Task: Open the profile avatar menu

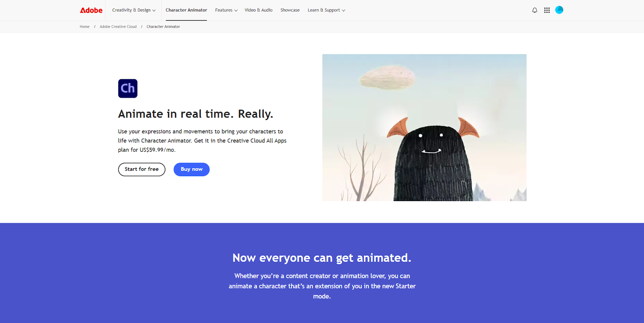Action: tap(559, 10)
